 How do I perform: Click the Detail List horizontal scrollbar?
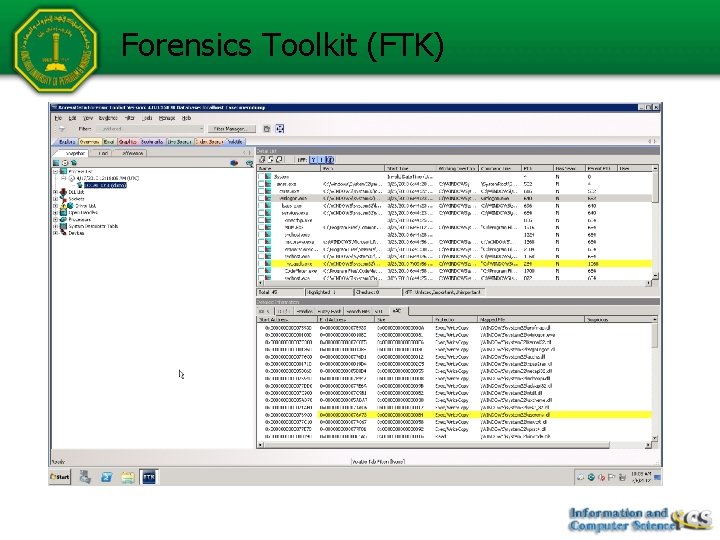454,283
